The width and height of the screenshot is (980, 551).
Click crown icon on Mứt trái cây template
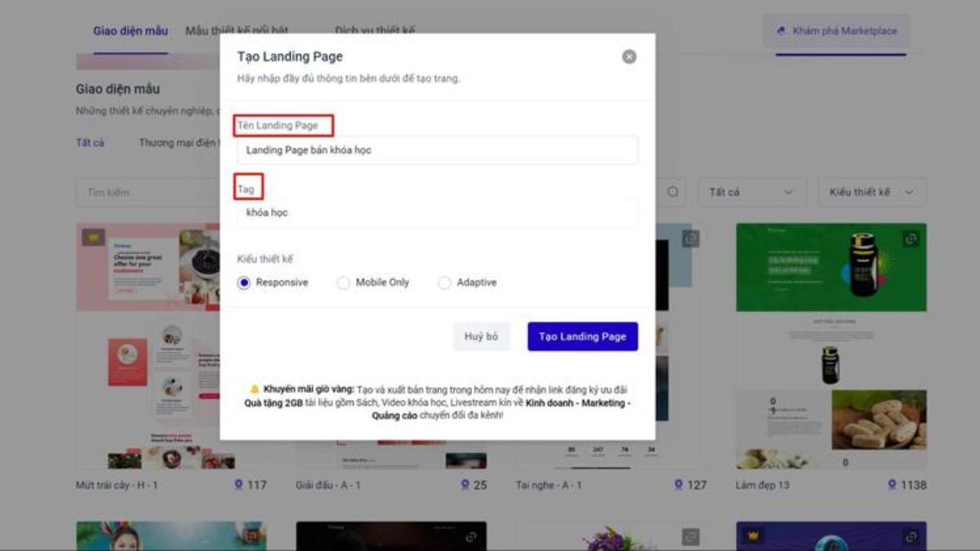pyautogui.click(x=93, y=238)
